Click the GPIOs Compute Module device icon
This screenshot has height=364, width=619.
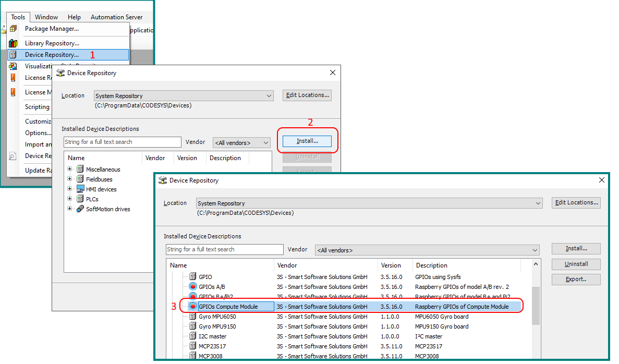[x=192, y=307]
